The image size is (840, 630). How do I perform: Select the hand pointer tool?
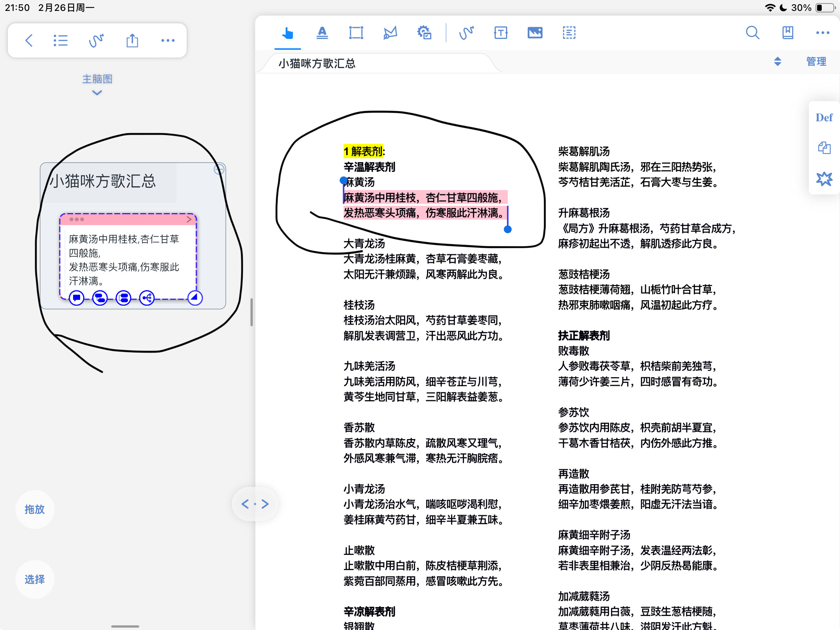(x=287, y=33)
